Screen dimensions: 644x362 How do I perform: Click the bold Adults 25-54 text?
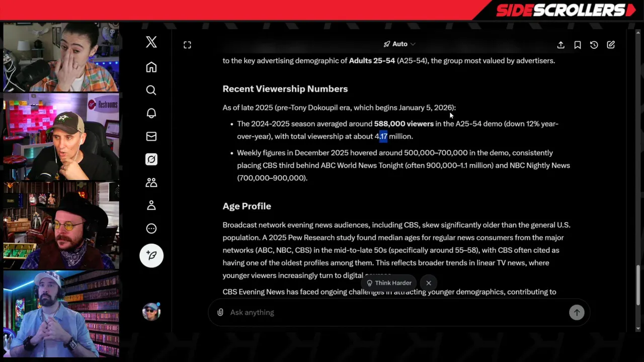(372, 61)
